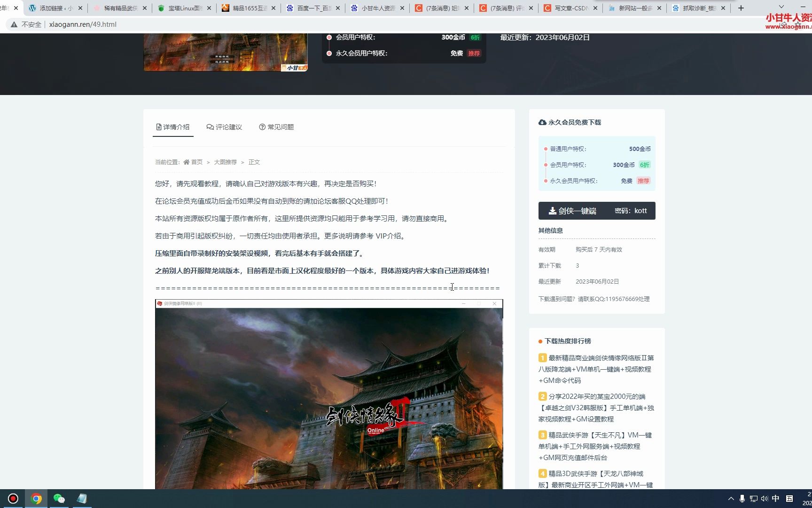This screenshot has height=508, width=812.
Task: Click the 500金币 price for 普通用户特权
Action: (x=640, y=149)
